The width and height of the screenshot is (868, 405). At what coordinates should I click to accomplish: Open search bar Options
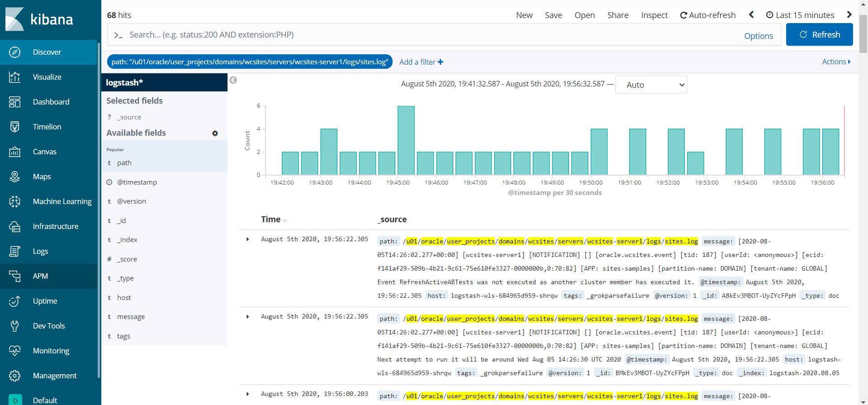coord(759,36)
